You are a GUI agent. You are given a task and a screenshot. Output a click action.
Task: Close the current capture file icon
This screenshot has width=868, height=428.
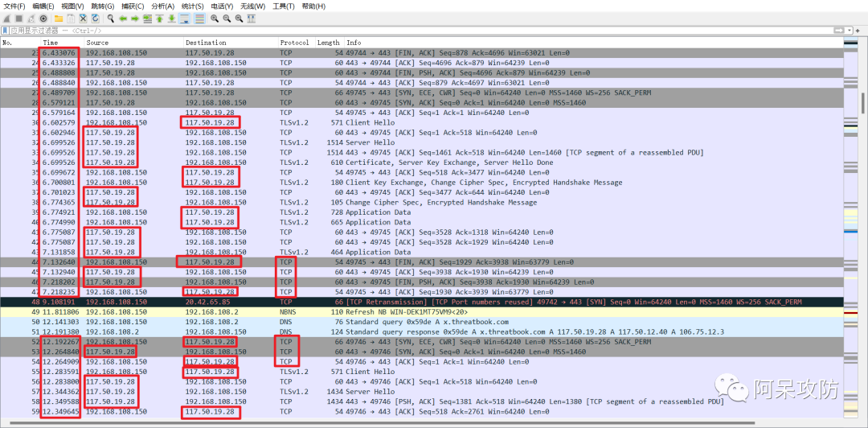tap(83, 18)
